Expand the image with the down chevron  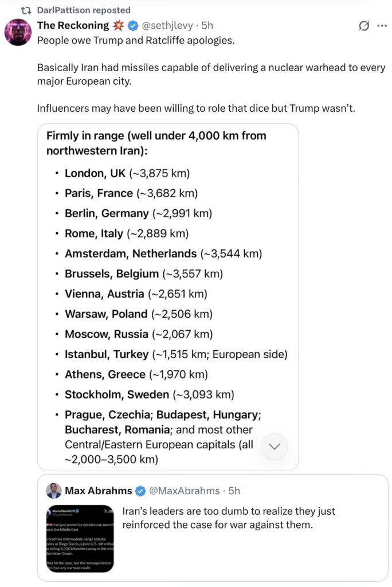274,447
